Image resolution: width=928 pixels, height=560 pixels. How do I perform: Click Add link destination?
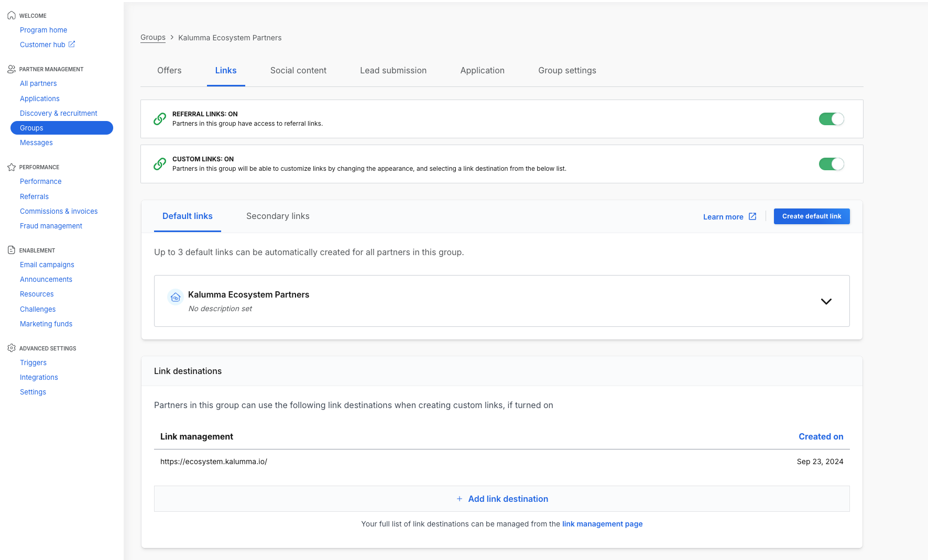pos(502,499)
